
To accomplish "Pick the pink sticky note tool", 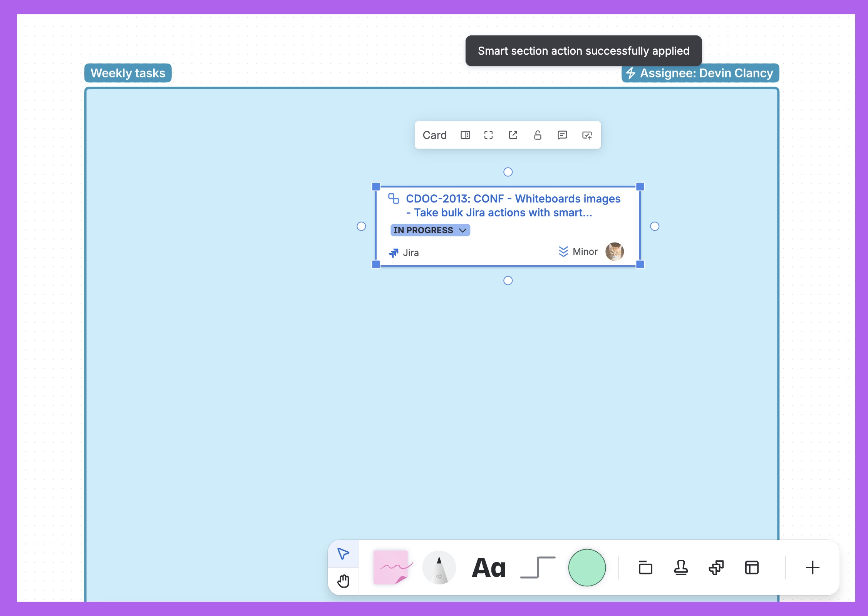I will tap(392, 567).
